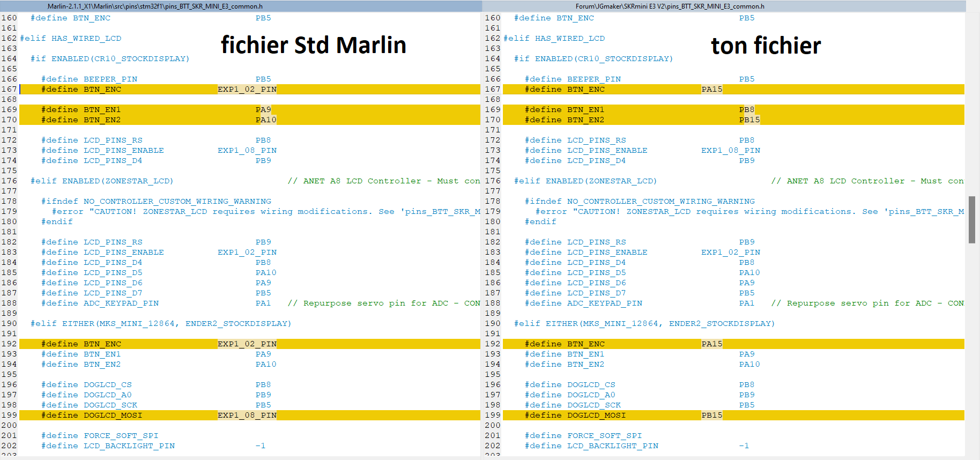Click PB15 on line 199, JGmaker pane
This screenshot has height=460, width=980.
[712, 416]
